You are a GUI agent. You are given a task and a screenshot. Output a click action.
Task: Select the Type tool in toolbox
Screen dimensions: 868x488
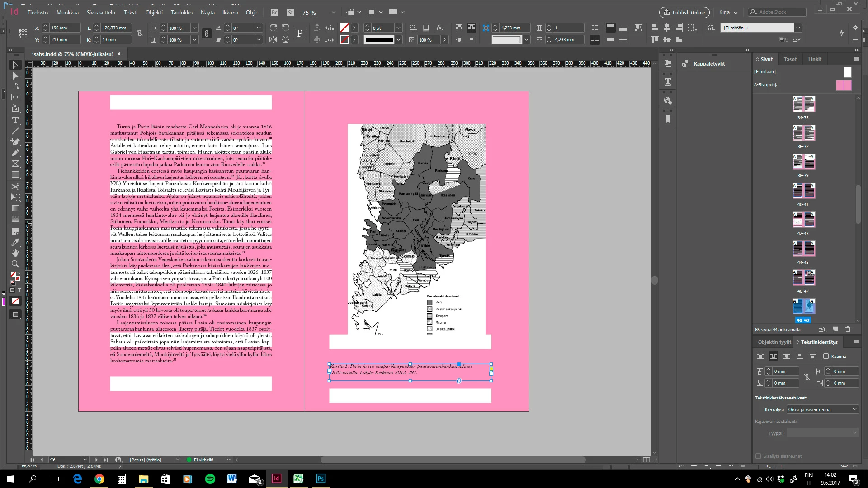15,120
